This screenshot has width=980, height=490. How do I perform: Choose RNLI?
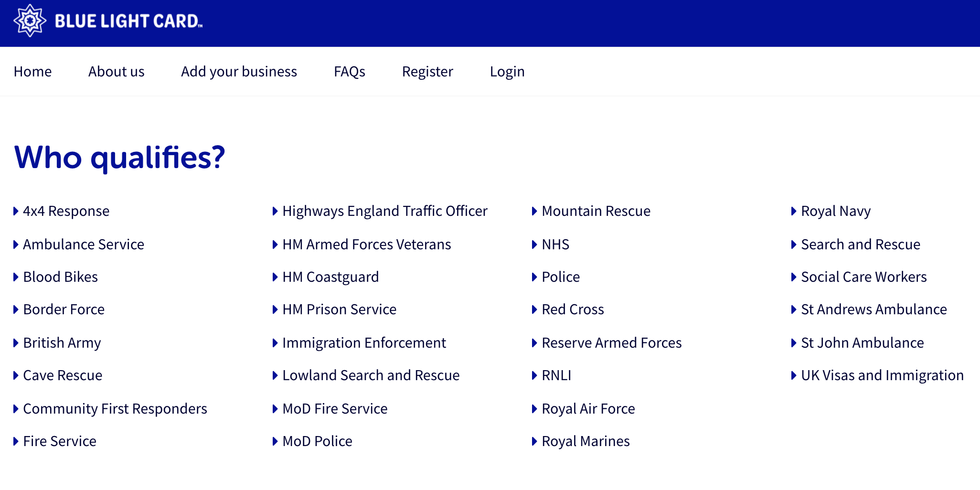pyautogui.click(x=556, y=375)
